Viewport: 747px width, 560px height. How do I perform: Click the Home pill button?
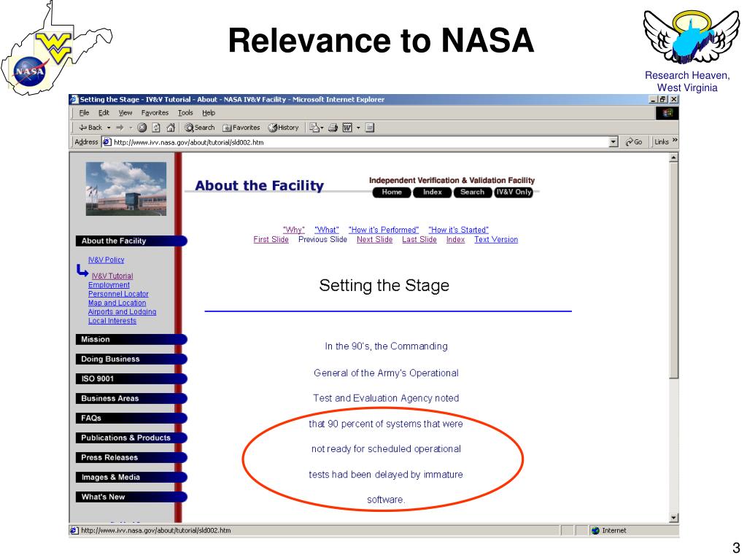click(392, 192)
